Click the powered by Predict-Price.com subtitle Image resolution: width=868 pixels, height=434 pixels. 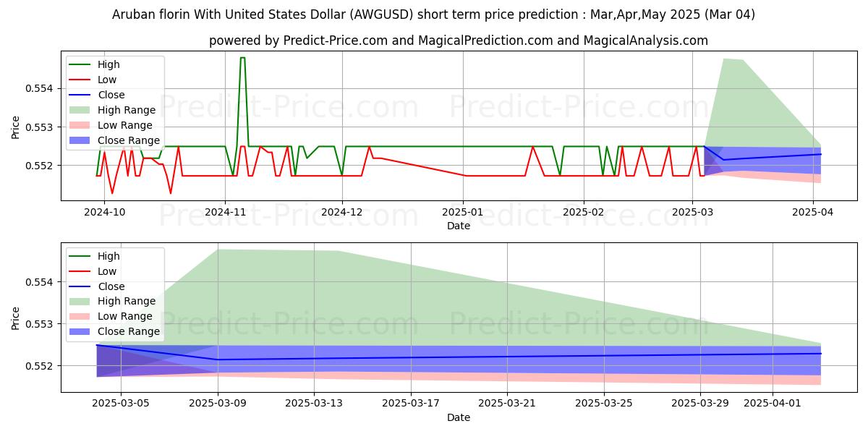(459, 41)
